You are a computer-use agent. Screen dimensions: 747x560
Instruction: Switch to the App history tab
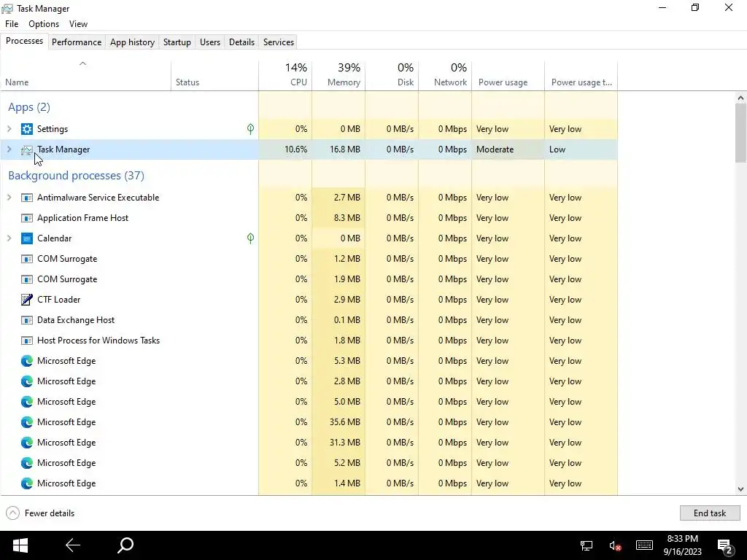point(133,42)
